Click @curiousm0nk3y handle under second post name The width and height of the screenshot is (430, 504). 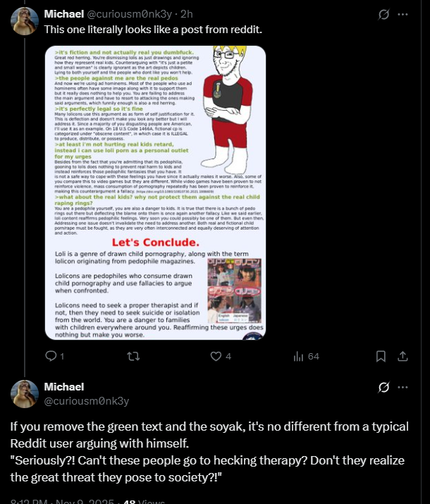tap(87, 401)
